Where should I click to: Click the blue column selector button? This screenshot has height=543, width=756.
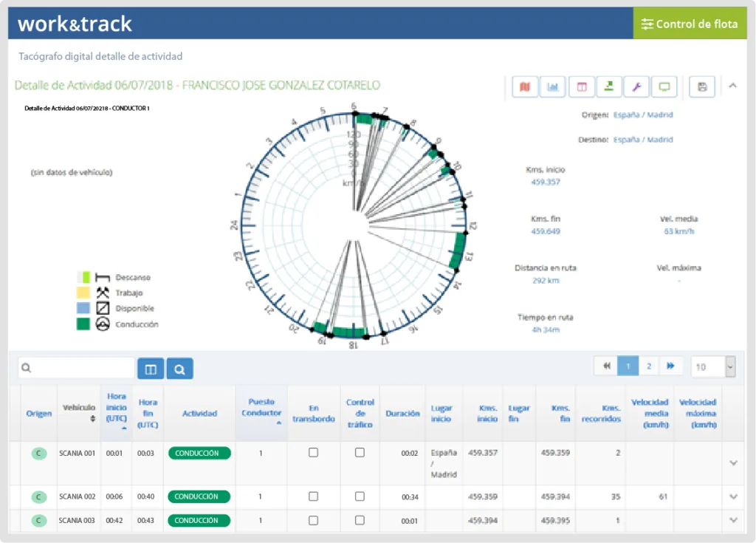point(151,368)
